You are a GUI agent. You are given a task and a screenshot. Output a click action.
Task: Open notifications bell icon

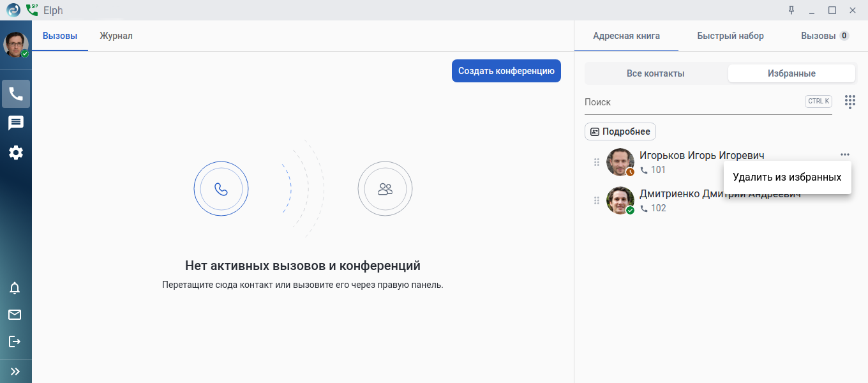point(15,288)
